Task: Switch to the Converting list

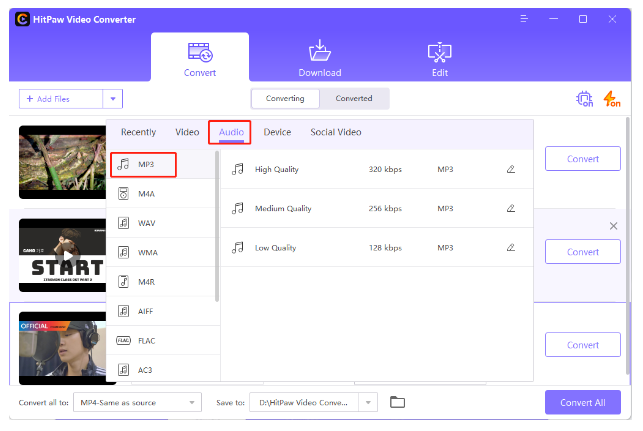Action: pos(285,98)
